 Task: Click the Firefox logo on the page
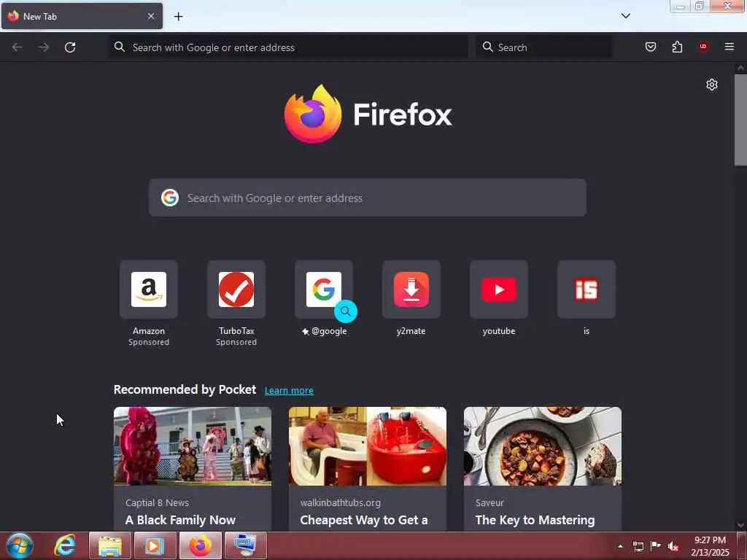(368, 114)
